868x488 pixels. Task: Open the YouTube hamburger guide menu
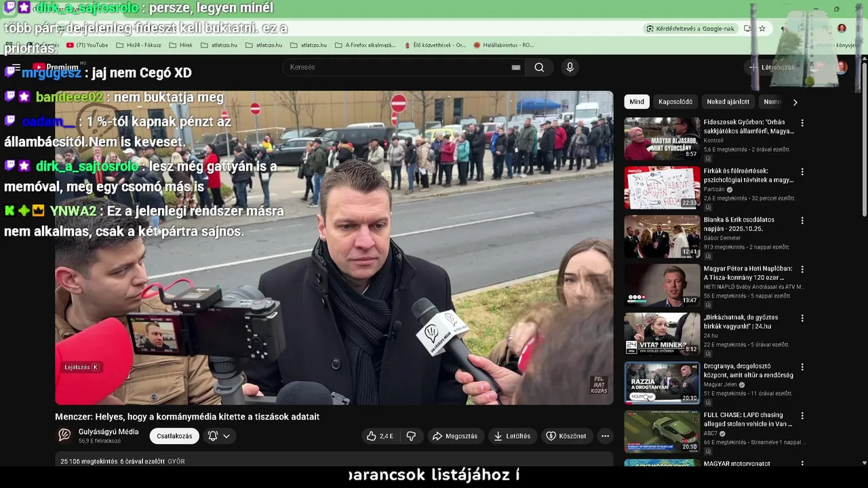point(16,67)
